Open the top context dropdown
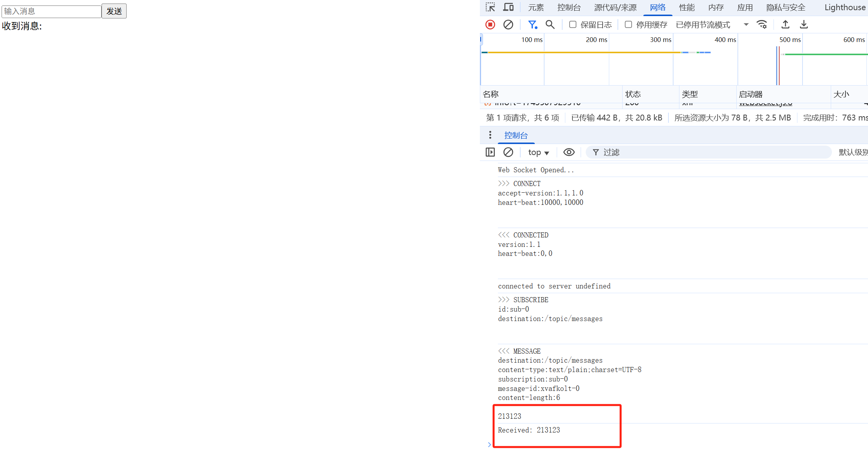The width and height of the screenshot is (868, 449). click(x=538, y=152)
